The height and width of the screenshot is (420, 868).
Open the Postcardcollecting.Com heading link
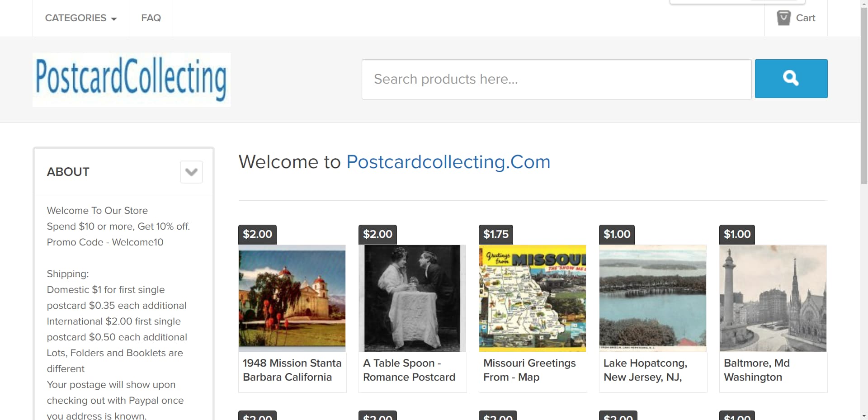pos(448,162)
